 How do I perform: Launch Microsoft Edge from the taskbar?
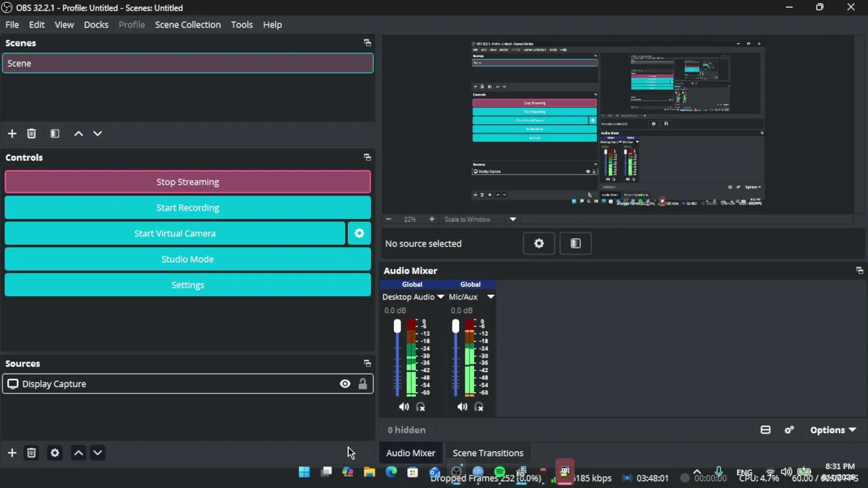click(x=391, y=472)
